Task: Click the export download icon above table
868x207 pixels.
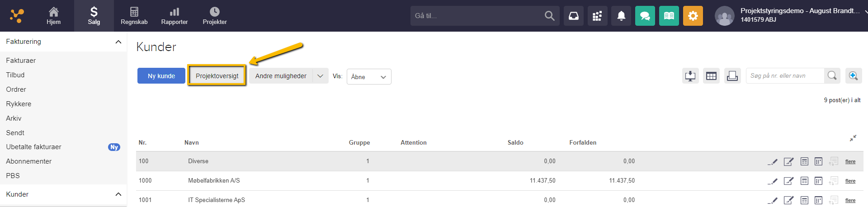Action: pyautogui.click(x=690, y=76)
